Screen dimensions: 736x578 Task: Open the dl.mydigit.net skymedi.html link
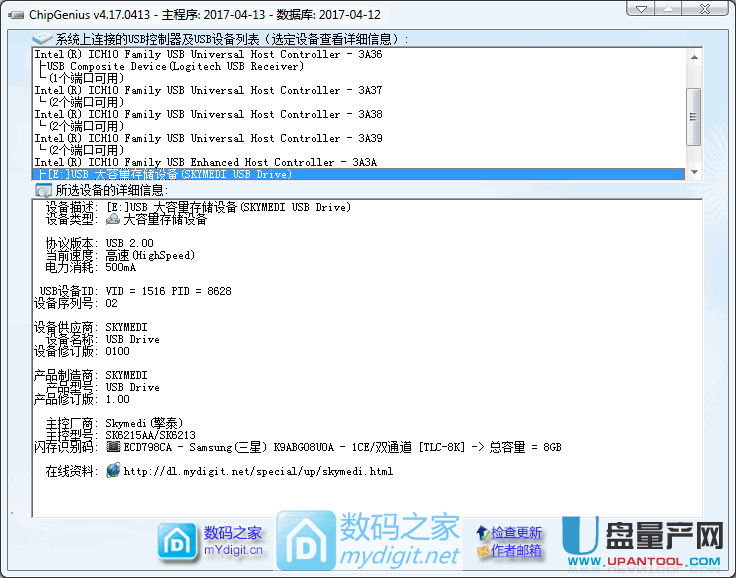coord(257,470)
